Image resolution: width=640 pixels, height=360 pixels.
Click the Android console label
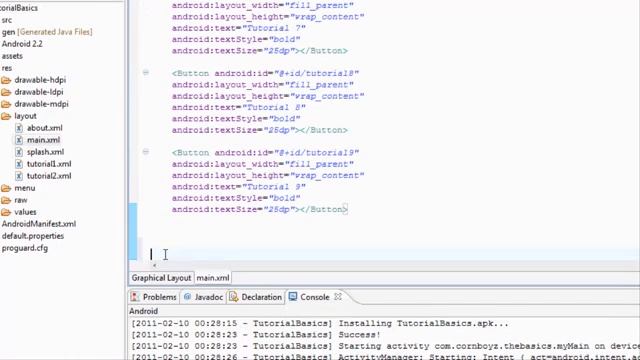[144, 311]
